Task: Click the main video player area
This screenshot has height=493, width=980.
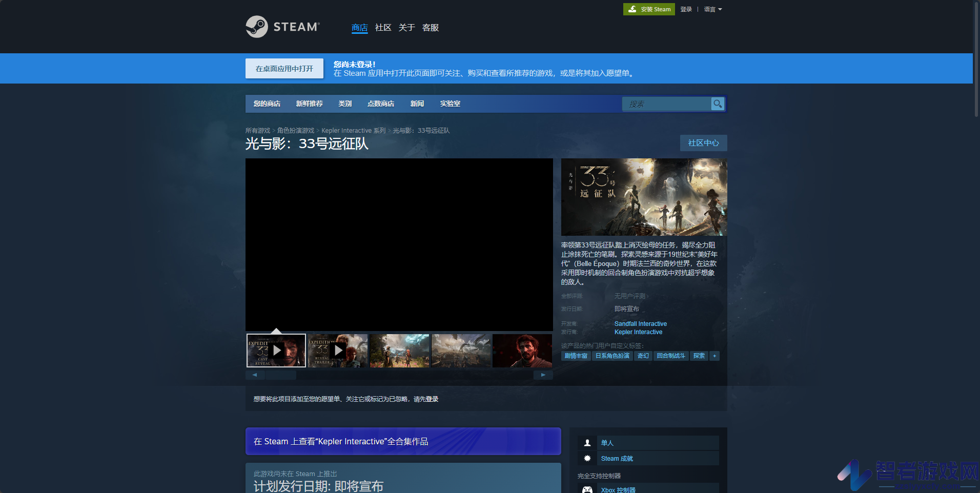Action: (399, 244)
